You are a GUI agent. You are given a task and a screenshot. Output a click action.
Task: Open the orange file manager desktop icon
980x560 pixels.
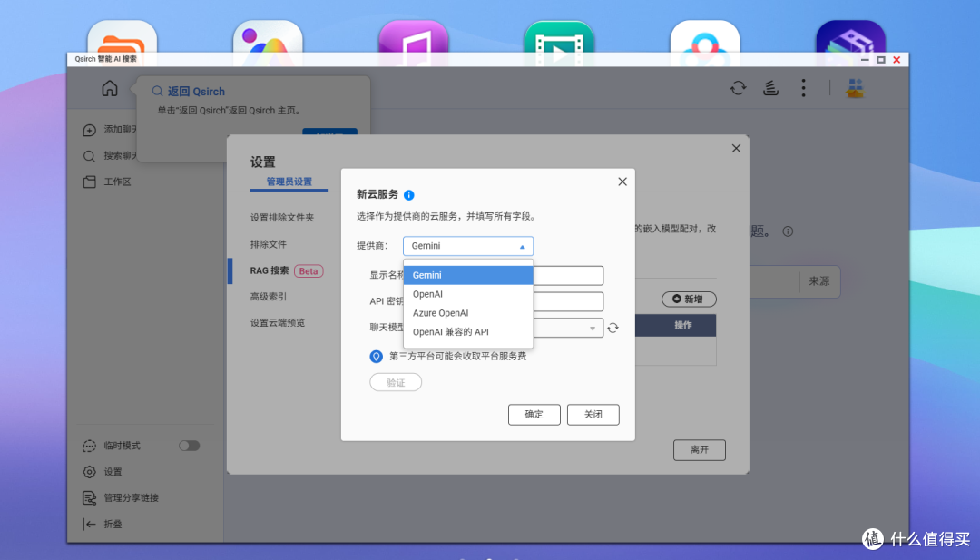point(122,43)
